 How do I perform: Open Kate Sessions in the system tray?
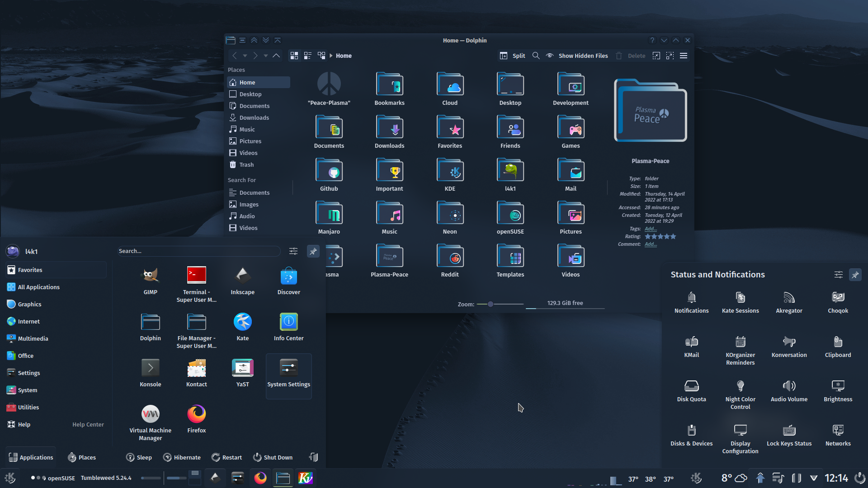tap(740, 302)
